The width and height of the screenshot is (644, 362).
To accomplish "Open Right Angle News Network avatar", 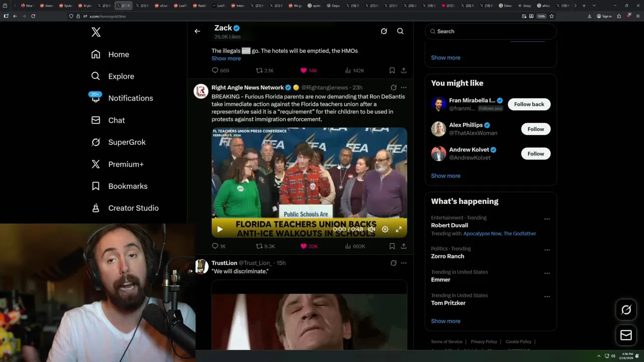I will [x=201, y=91].
